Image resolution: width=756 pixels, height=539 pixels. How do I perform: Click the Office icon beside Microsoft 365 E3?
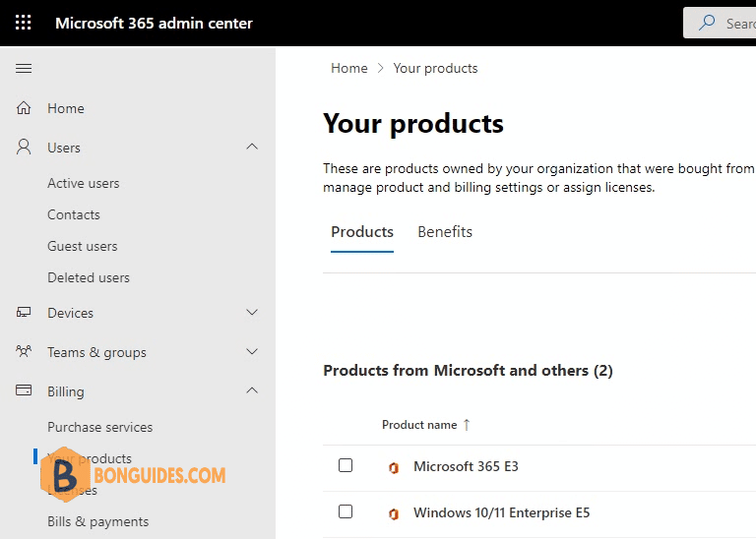coord(394,467)
